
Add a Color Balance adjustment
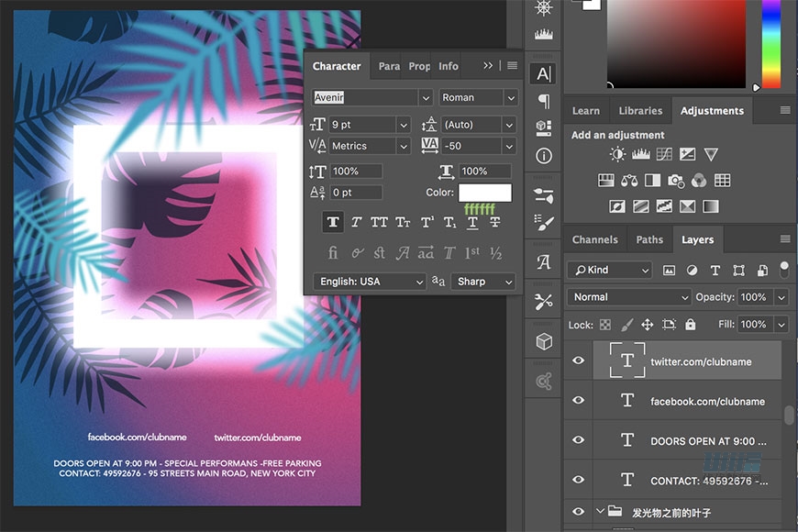629,181
